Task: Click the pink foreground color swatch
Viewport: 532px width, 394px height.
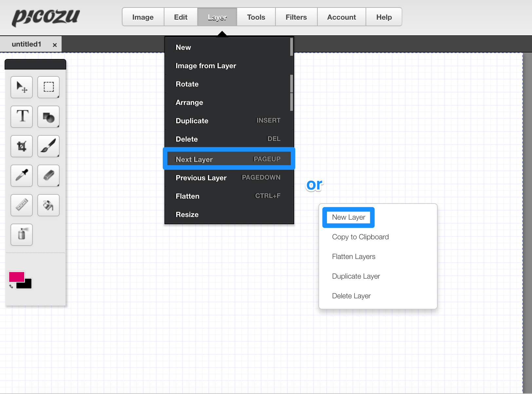Action: coord(16,276)
